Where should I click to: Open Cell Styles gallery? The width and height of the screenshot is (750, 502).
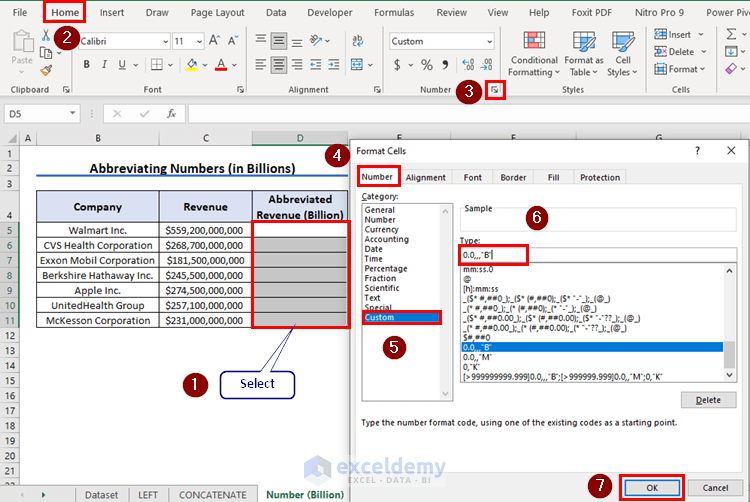click(622, 53)
